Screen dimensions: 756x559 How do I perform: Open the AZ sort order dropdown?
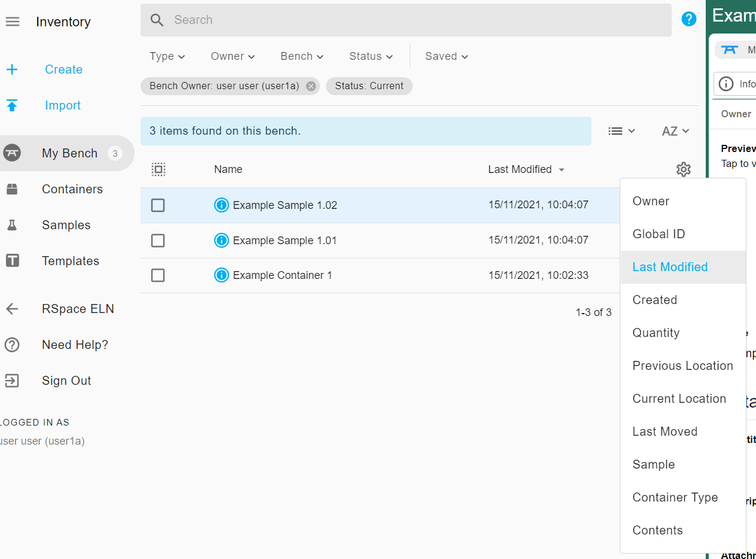tap(676, 131)
